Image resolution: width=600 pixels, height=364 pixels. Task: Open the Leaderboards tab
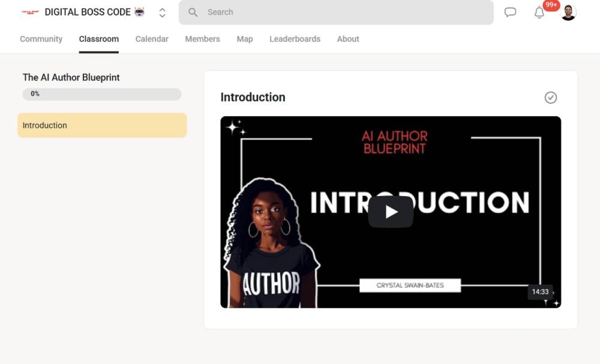tap(295, 39)
